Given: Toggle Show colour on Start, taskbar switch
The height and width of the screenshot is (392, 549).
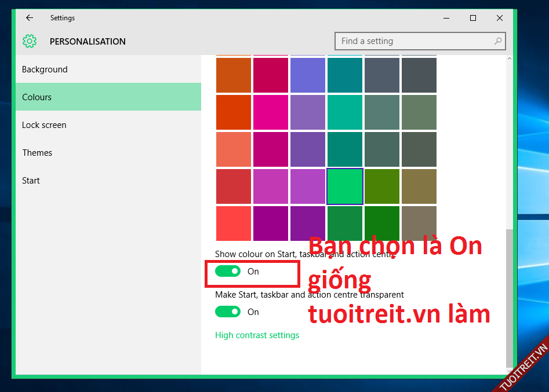Looking at the screenshot, I should coord(228,272).
